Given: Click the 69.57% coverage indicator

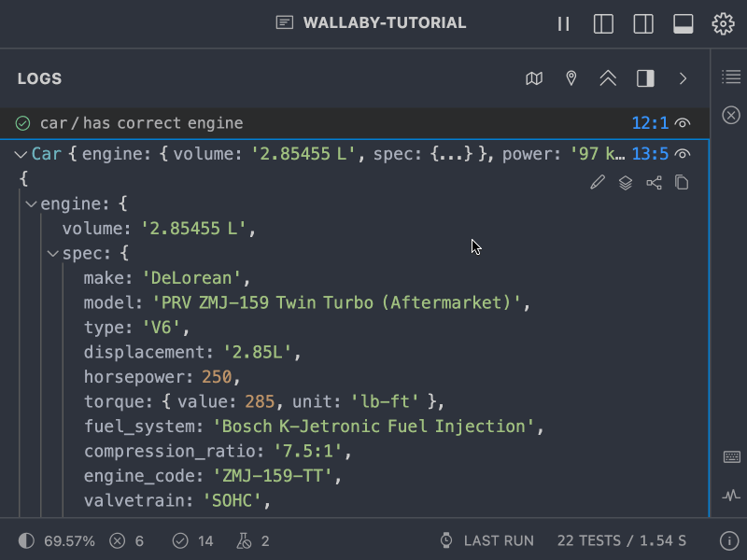Looking at the screenshot, I should 57,541.
